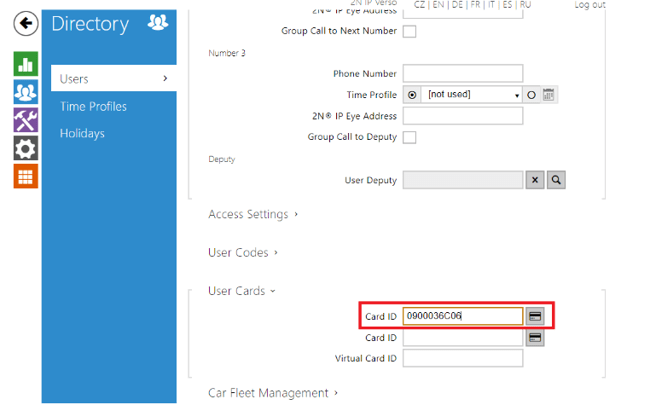Expand the User Codes section
The image size is (650, 405).
point(242,253)
